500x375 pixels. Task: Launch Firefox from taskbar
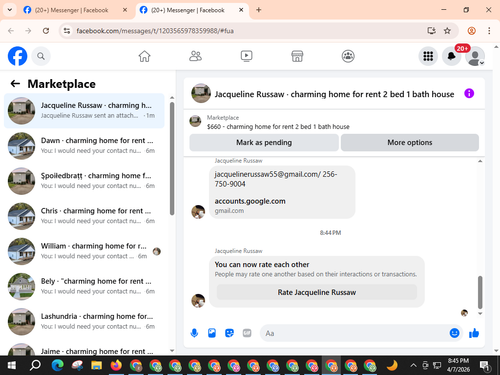pyautogui.click(x=116, y=366)
